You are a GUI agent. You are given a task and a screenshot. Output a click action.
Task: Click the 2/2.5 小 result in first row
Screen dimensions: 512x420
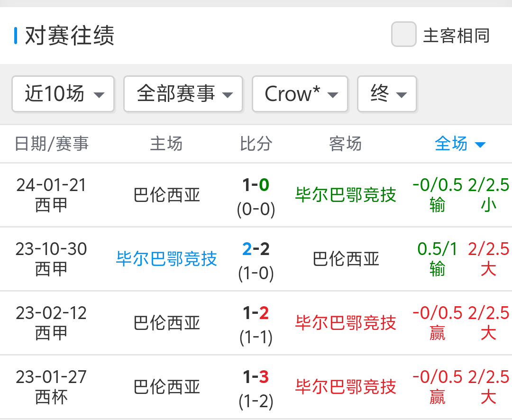[488, 195]
